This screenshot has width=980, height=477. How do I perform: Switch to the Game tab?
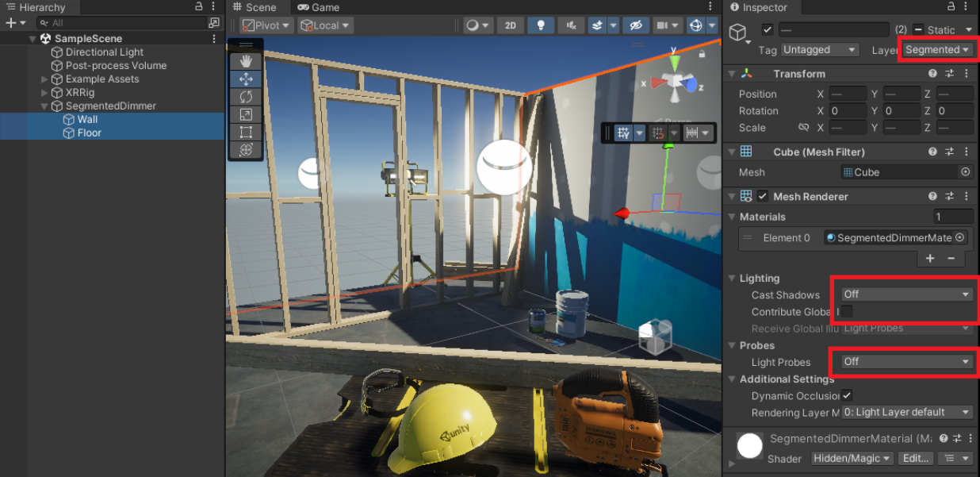coord(318,7)
